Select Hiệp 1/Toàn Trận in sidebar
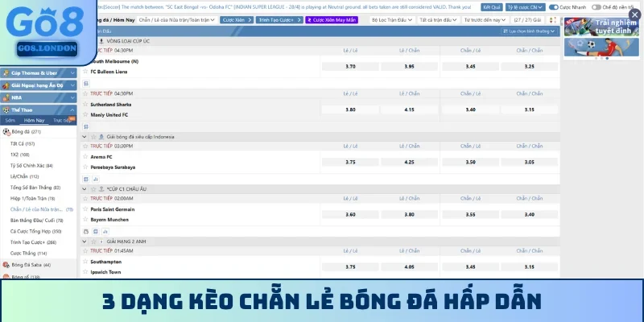644x322 pixels. pyautogui.click(x=32, y=198)
